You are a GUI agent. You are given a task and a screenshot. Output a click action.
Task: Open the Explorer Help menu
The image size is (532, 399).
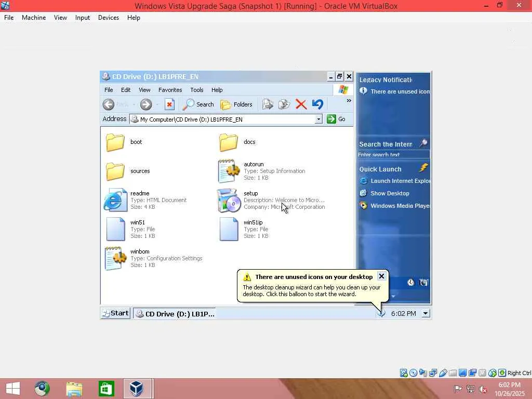click(x=217, y=90)
